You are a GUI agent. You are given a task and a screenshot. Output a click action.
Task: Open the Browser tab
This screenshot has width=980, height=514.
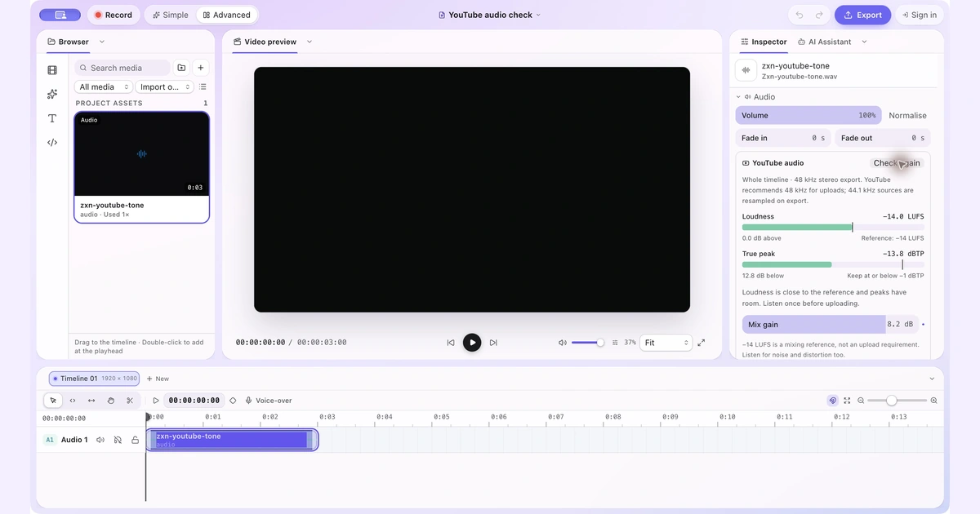click(68, 42)
